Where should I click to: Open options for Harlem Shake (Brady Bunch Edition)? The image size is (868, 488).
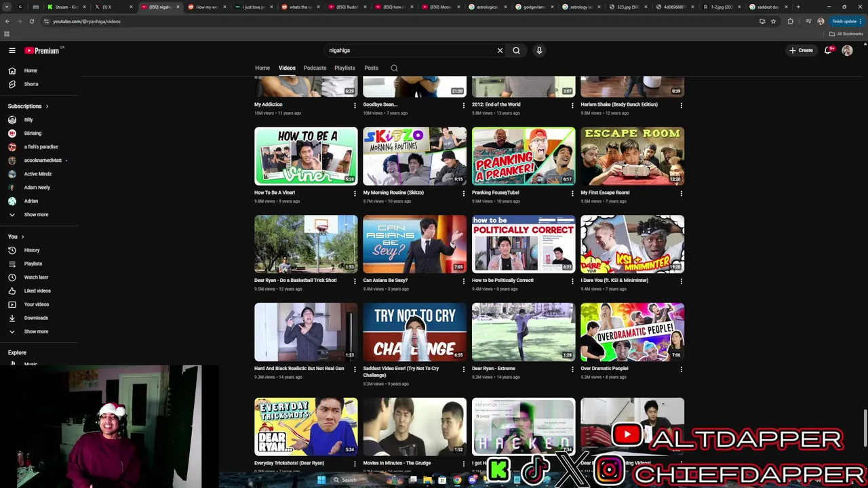click(x=682, y=105)
